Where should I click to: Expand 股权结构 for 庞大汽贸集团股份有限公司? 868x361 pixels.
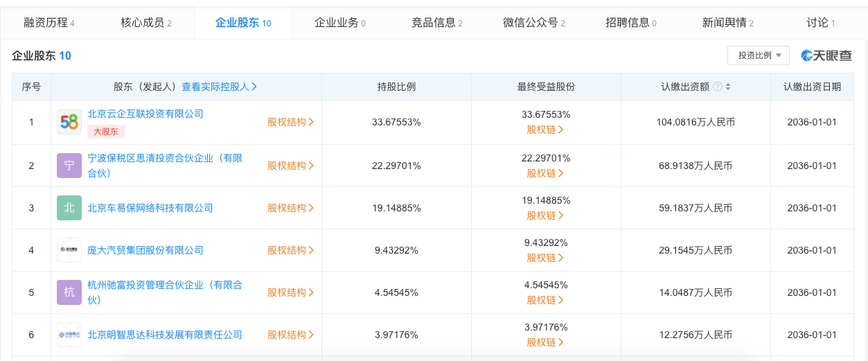(x=291, y=250)
